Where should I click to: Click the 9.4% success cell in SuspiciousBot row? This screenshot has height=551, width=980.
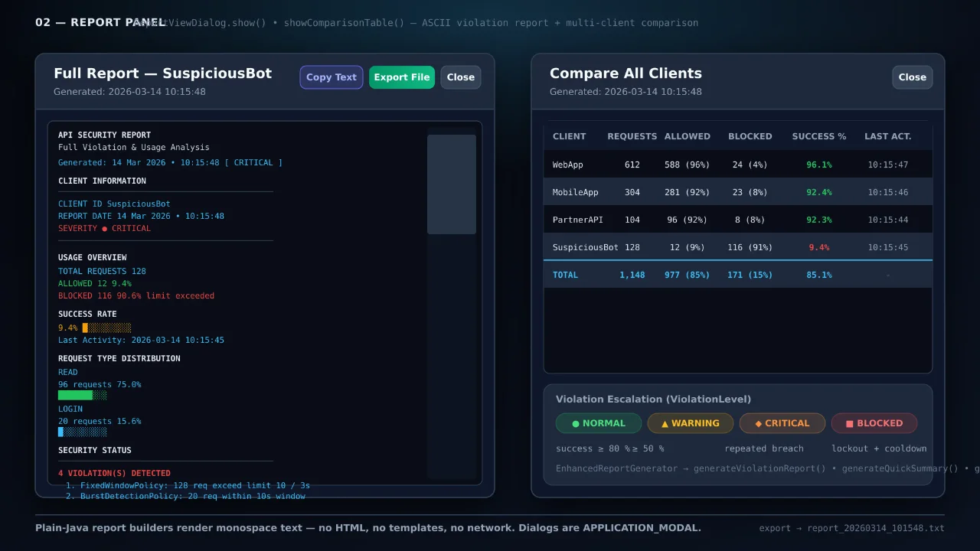point(819,247)
